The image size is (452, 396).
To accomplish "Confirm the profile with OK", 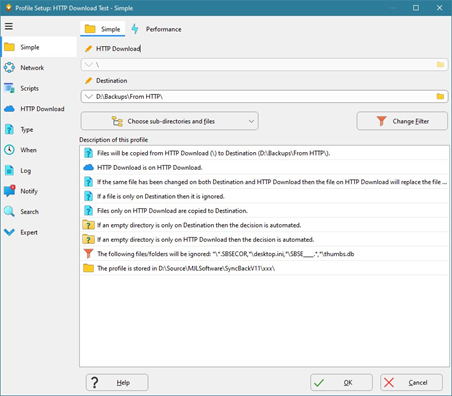I will click(x=341, y=382).
